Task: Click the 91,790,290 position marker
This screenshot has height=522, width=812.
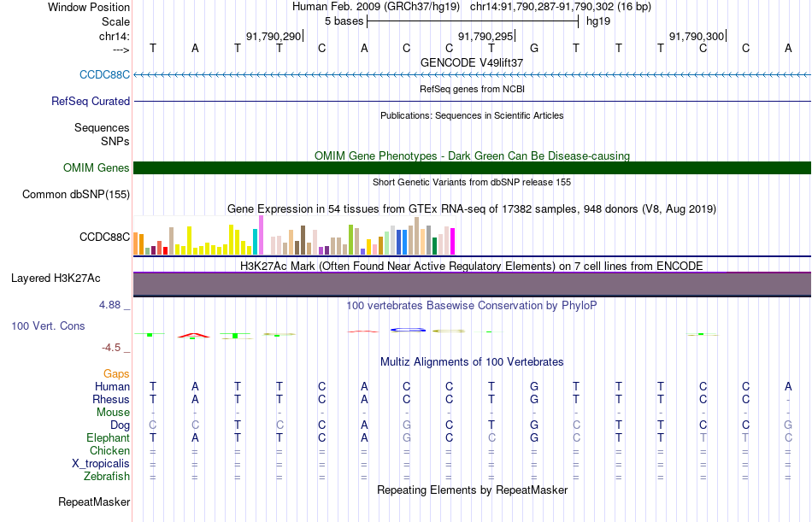Action: 274,36
